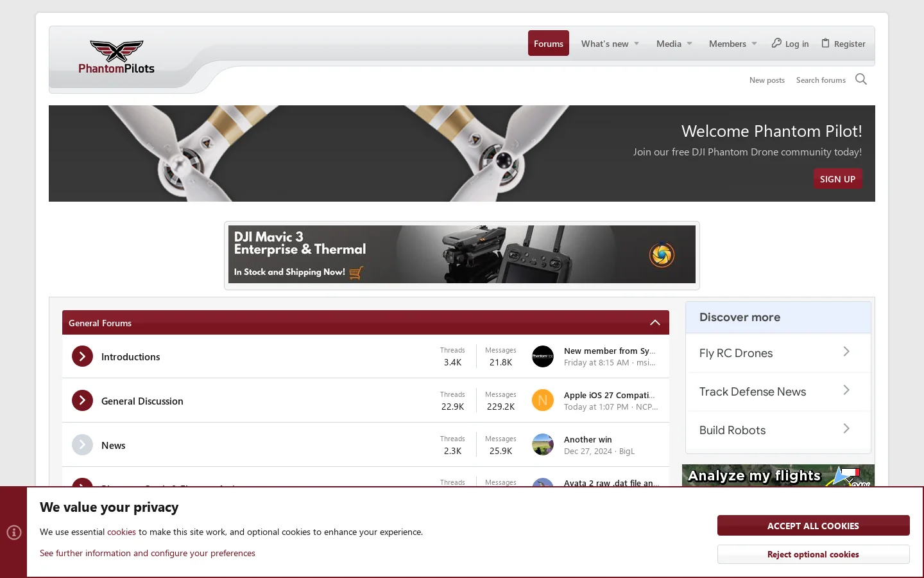Screen dimensions: 924x578
Task: Click Register
Action: (x=843, y=44)
